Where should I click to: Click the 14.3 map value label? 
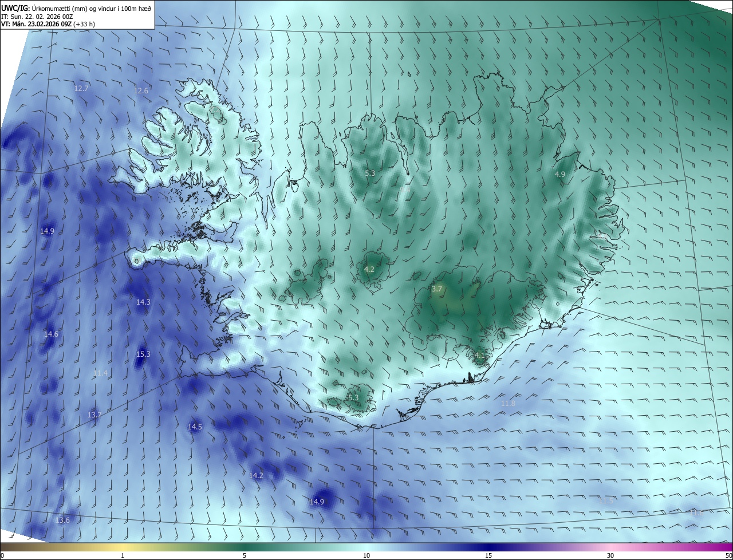tap(143, 302)
